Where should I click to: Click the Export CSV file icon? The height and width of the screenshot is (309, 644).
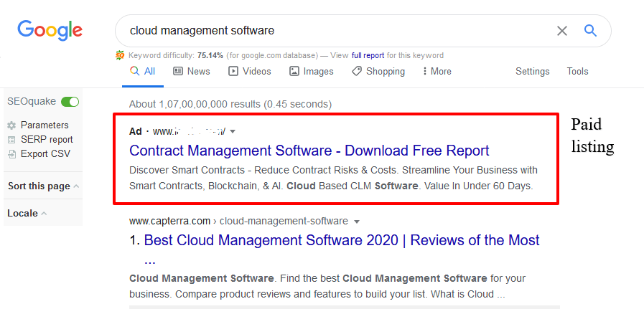pyautogui.click(x=12, y=154)
